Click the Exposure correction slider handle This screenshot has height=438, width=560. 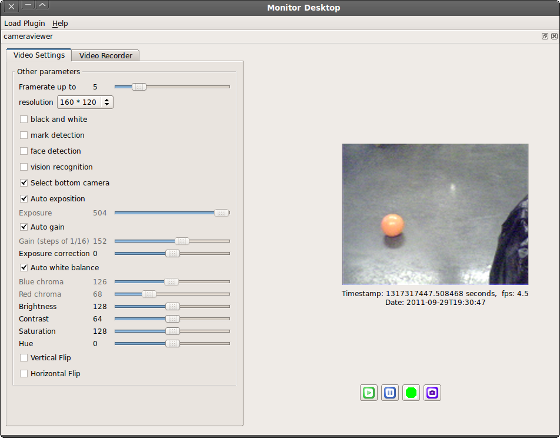pos(172,253)
